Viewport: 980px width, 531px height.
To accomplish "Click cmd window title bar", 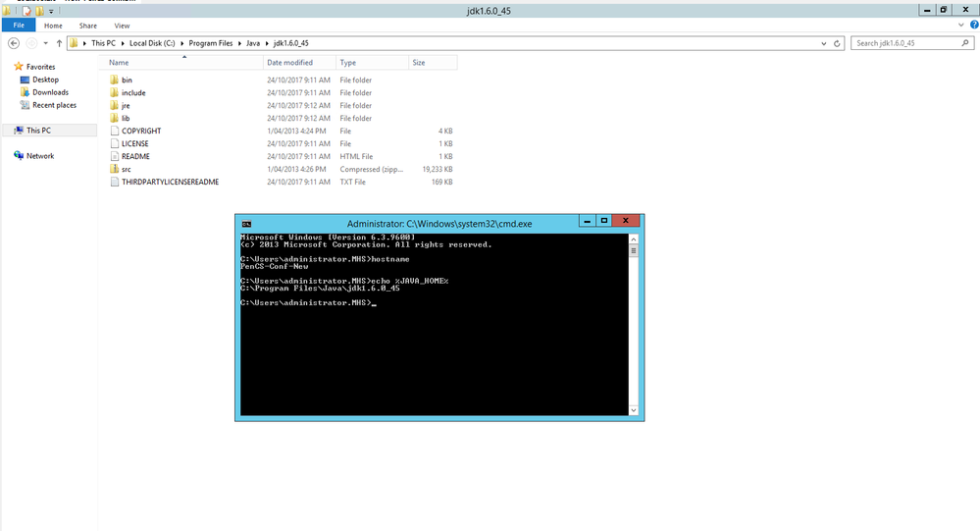I will [x=439, y=223].
